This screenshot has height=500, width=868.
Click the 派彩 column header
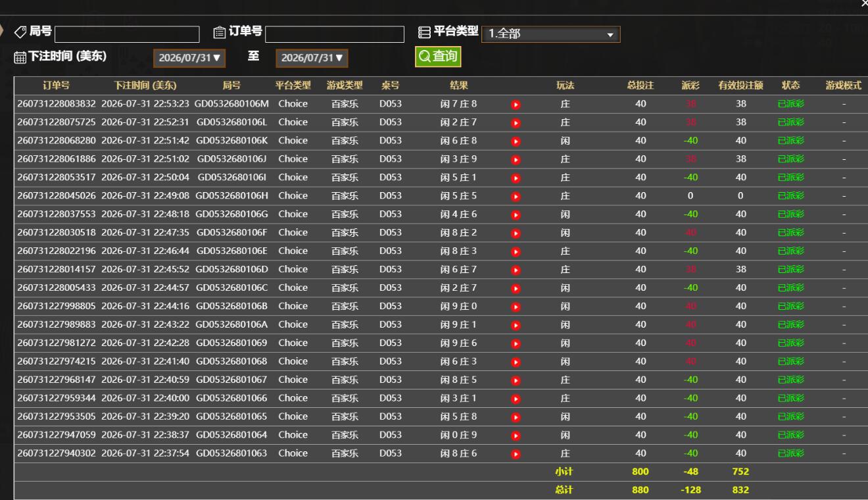tap(690, 86)
